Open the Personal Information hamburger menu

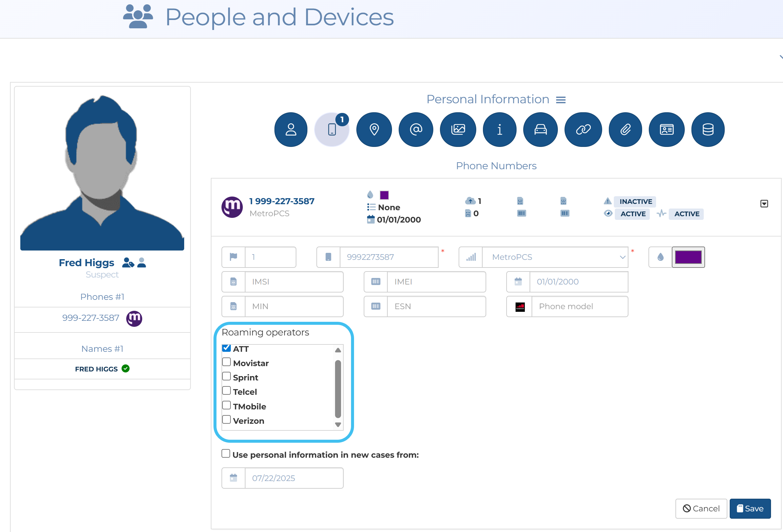pyautogui.click(x=561, y=100)
